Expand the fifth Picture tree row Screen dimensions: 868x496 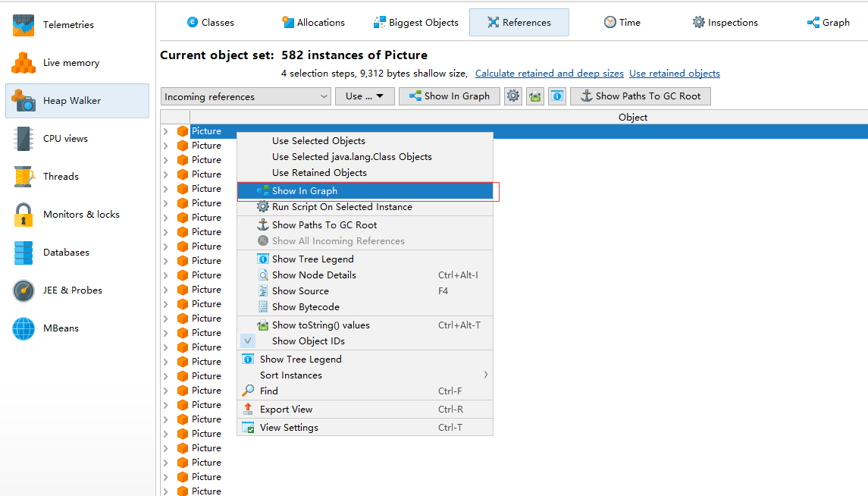[x=165, y=189]
